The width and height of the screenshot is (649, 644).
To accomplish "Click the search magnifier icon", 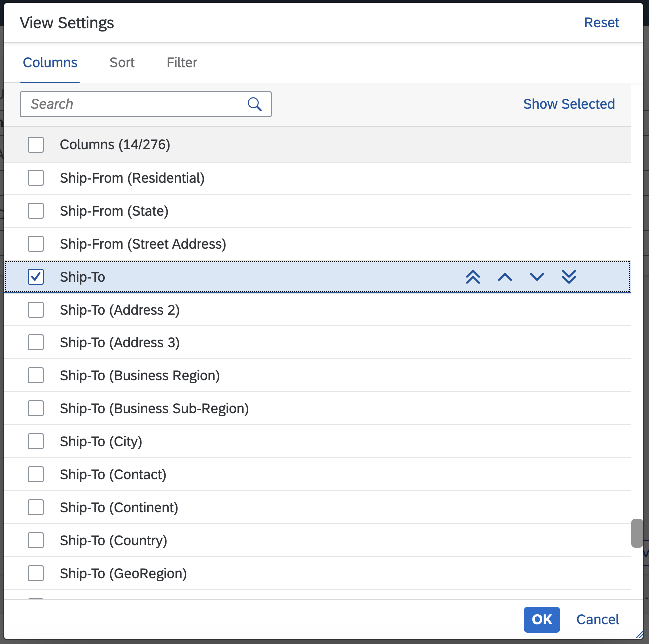I will click(255, 104).
